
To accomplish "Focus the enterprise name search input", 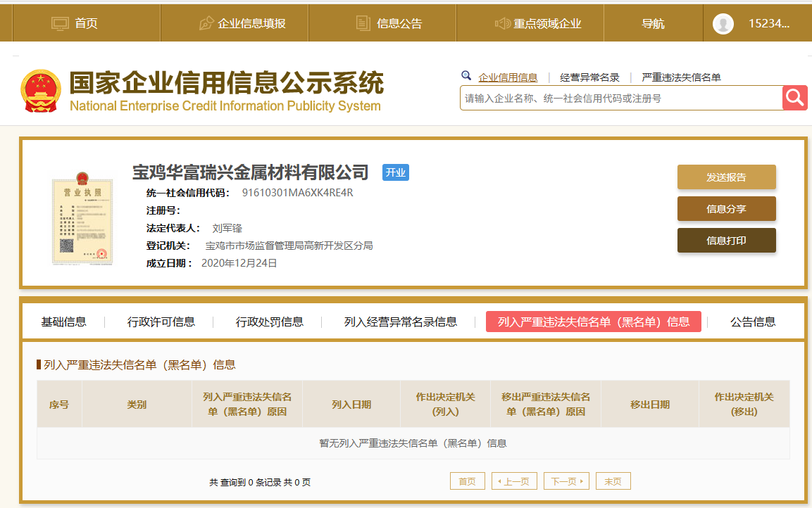I will [x=620, y=99].
